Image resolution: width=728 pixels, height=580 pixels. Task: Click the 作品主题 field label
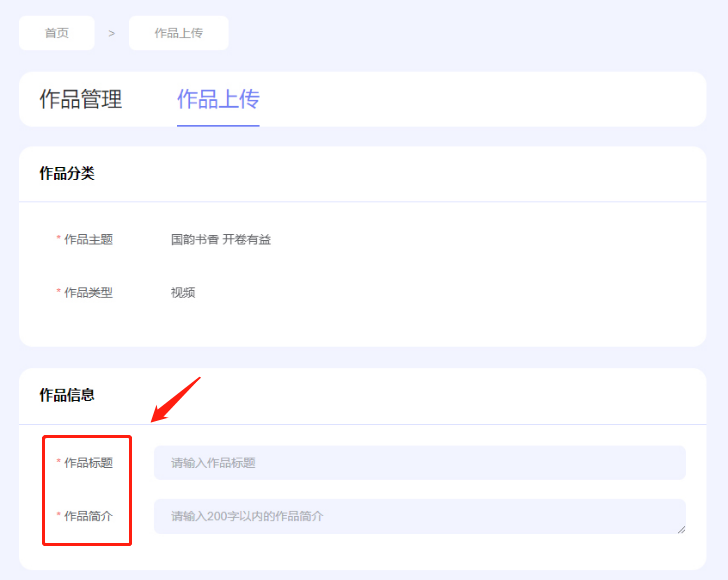point(88,240)
